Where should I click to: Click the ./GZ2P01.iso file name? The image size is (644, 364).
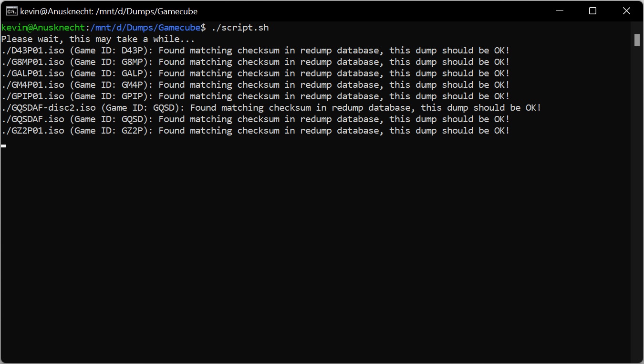click(x=32, y=131)
